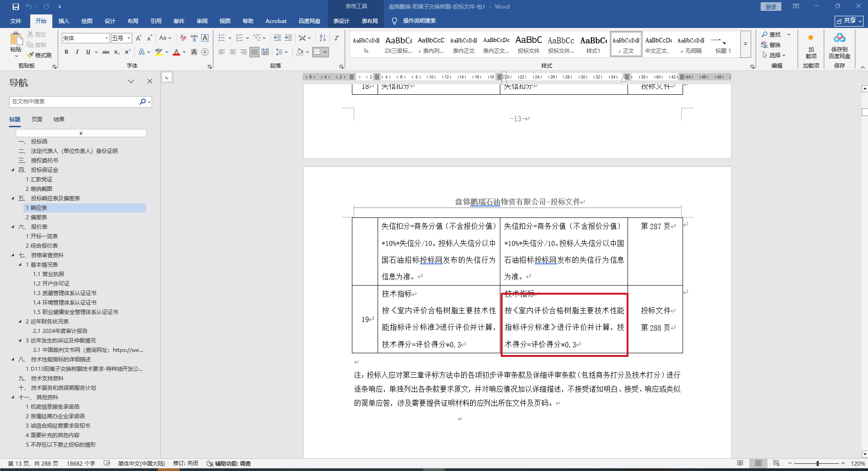Open the 插入 ribbon tab
The width and height of the screenshot is (868, 471).
pyautogui.click(x=64, y=21)
